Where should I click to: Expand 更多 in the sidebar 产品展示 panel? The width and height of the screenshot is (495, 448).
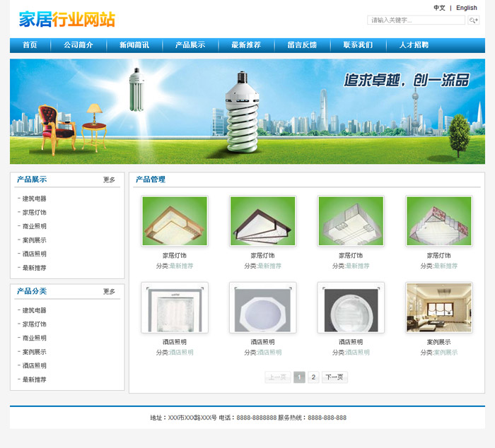coord(109,179)
